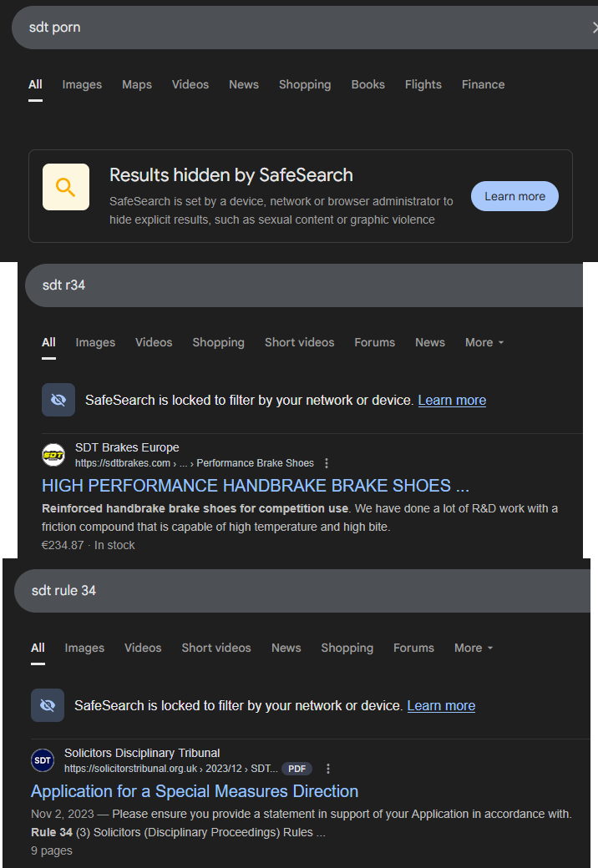Select News tab in 'sdt porn' search
Viewport: 598px width, 868px height.
(x=244, y=84)
